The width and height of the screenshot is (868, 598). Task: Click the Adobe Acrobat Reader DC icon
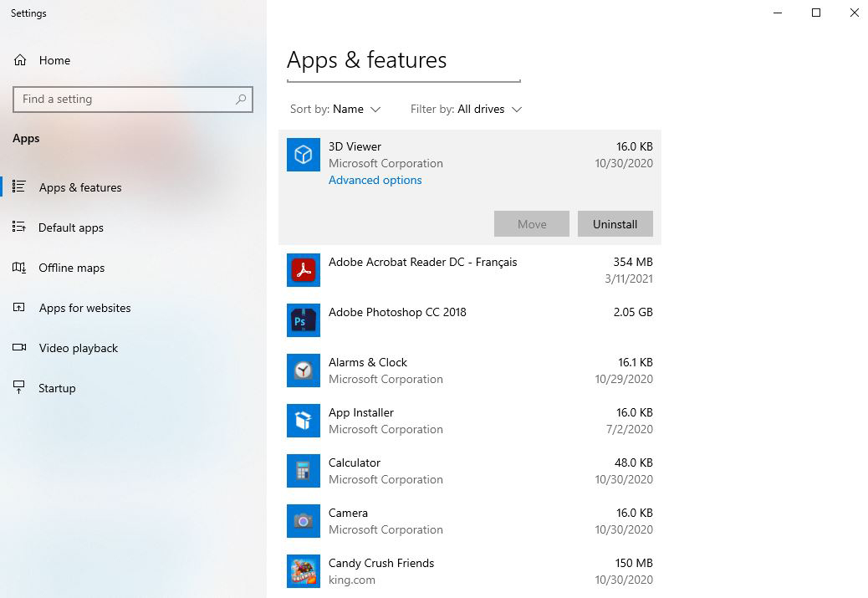tap(304, 270)
